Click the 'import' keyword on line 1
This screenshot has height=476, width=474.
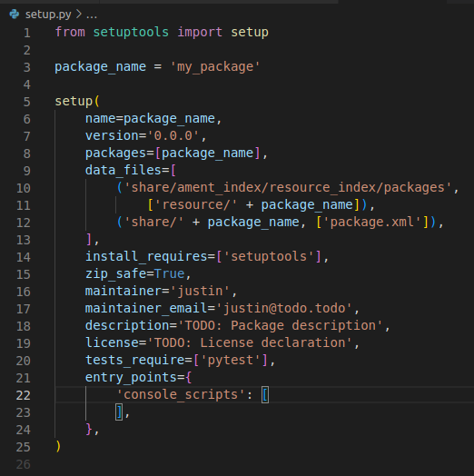tap(200, 32)
